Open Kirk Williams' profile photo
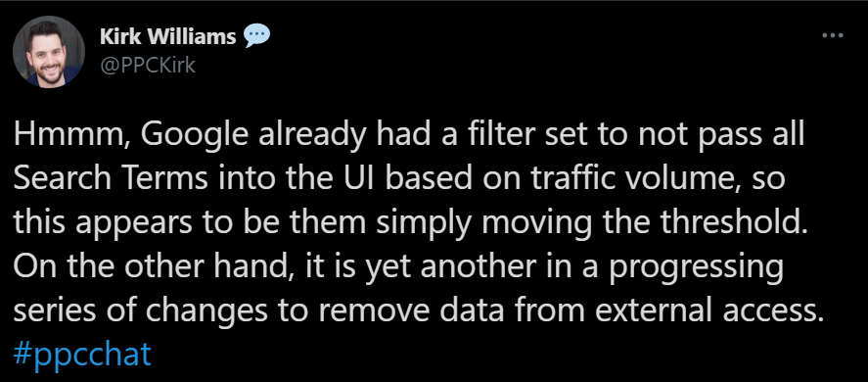This screenshot has height=382, width=868. [48, 52]
